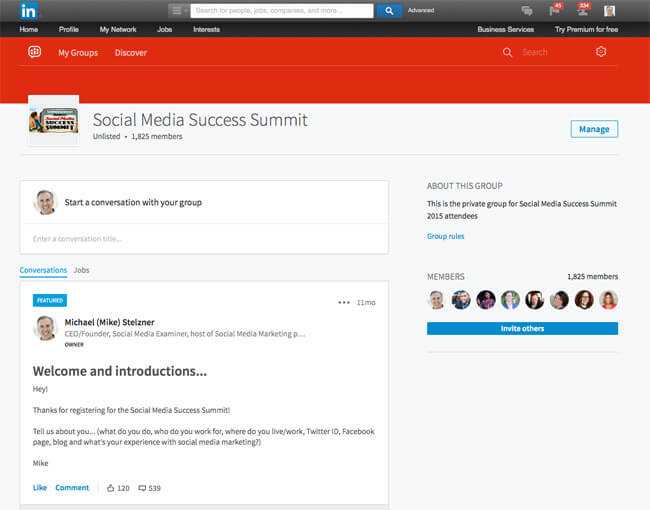Click the Advanced search link
The height and width of the screenshot is (510, 650).
pyautogui.click(x=421, y=10)
